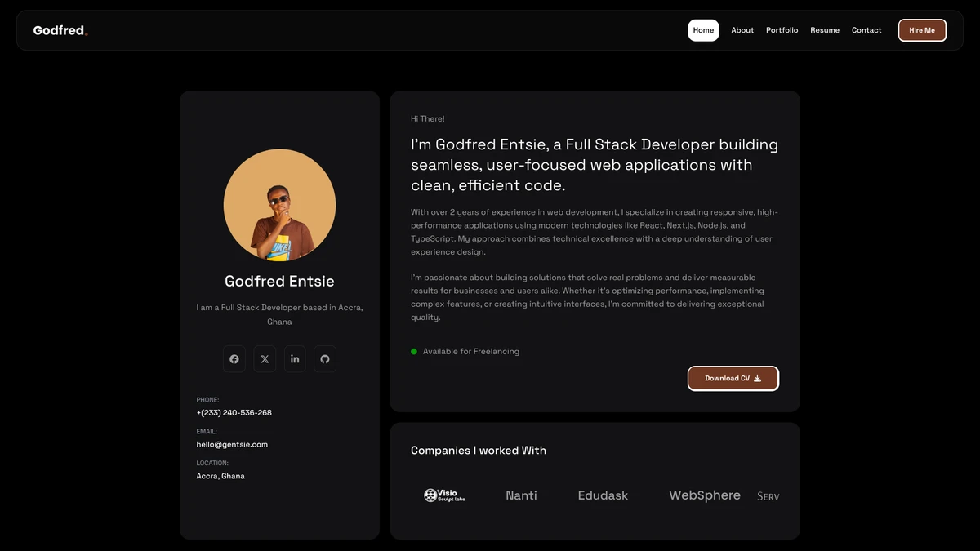Click the Visio Sculpt Labs logo
The image size is (980, 551).
(444, 495)
